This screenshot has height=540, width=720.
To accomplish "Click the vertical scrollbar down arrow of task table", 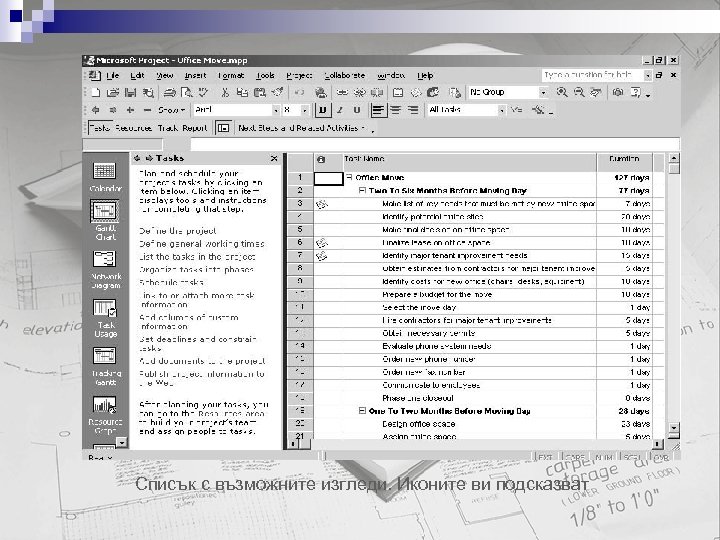I will click(x=673, y=428).
